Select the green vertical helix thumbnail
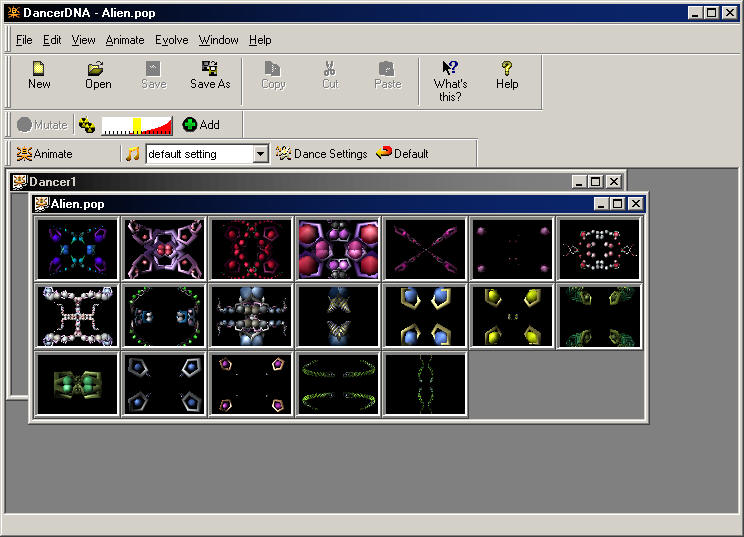Screen dimensions: 744x537 425,384
